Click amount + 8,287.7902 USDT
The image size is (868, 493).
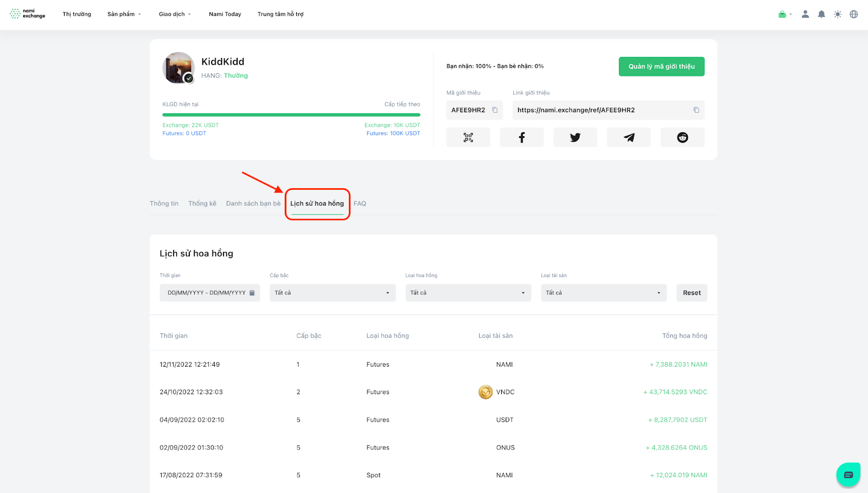pyautogui.click(x=678, y=420)
